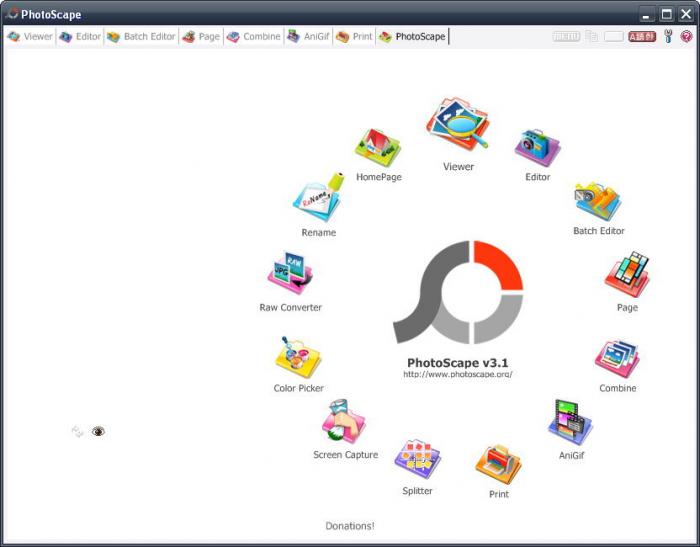The image size is (700, 547).
Task: Open Batch Editor from the circular menu
Action: click(598, 203)
